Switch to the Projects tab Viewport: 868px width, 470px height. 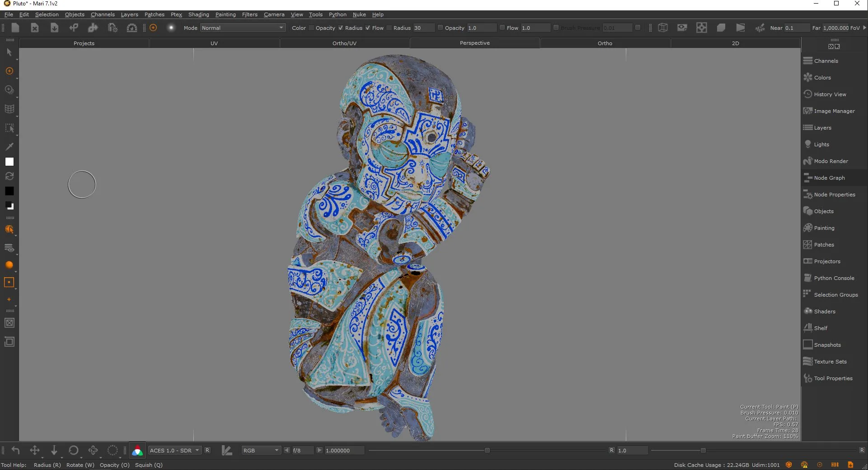click(84, 43)
